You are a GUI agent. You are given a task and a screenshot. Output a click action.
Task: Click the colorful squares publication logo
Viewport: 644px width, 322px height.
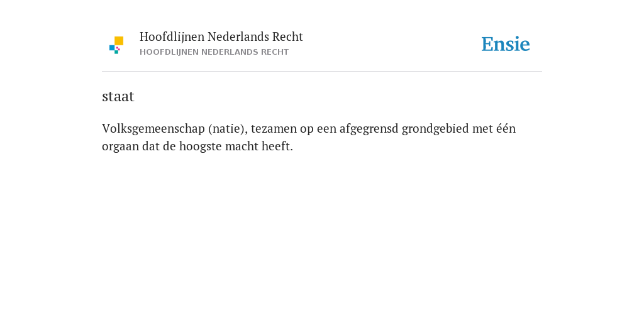[116, 45]
